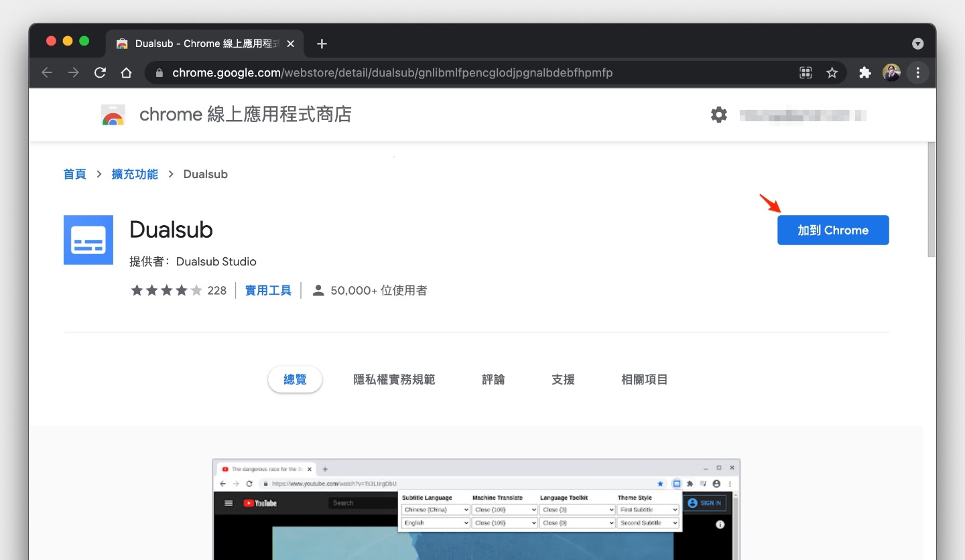
Task: Open the Web Store settings gear
Action: tap(719, 114)
